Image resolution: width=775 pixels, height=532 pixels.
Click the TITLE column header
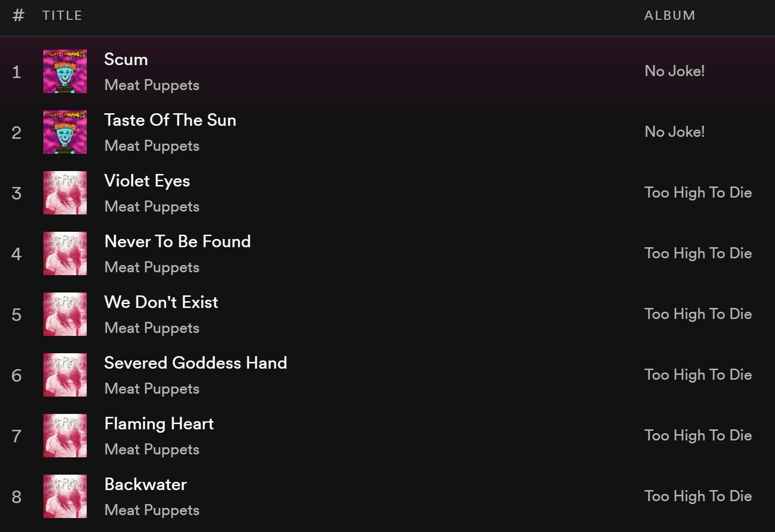62,15
